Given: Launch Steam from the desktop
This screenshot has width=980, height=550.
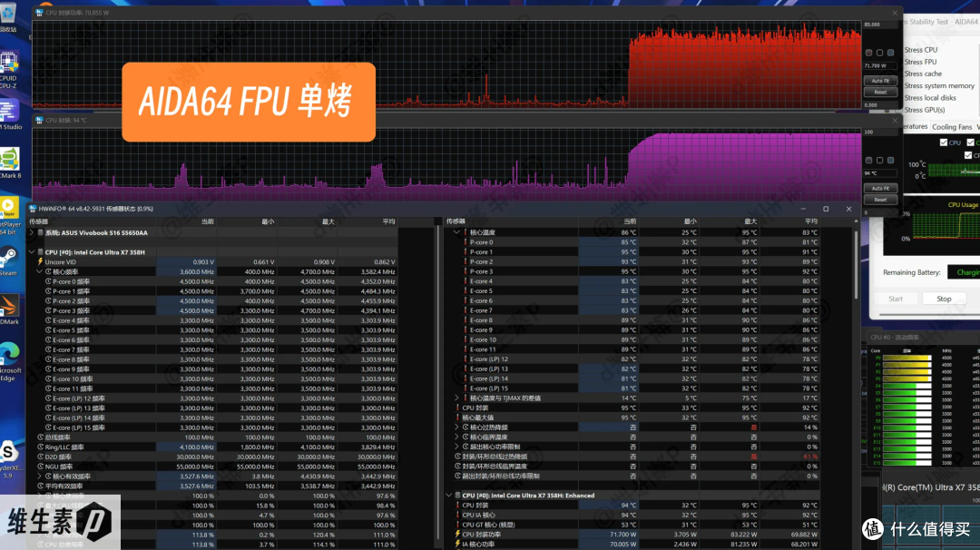Looking at the screenshot, I should coord(8,261).
